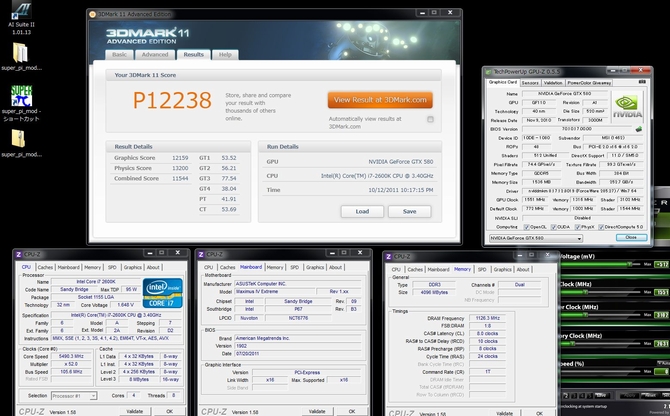Viewport: 670px width, 416px height.
Task: Open the PowerColor Giveaway tab in GPU-Z
Action: [589, 83]
